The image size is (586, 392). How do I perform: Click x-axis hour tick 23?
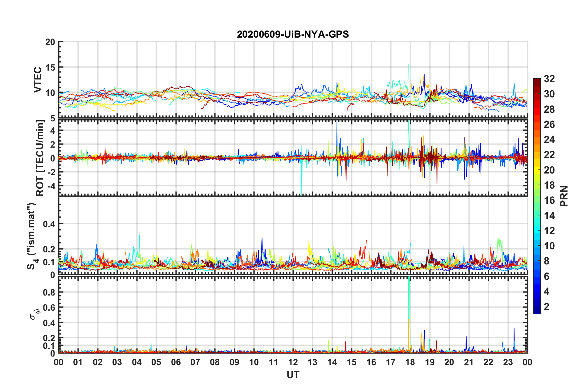(x=508, y=362)
